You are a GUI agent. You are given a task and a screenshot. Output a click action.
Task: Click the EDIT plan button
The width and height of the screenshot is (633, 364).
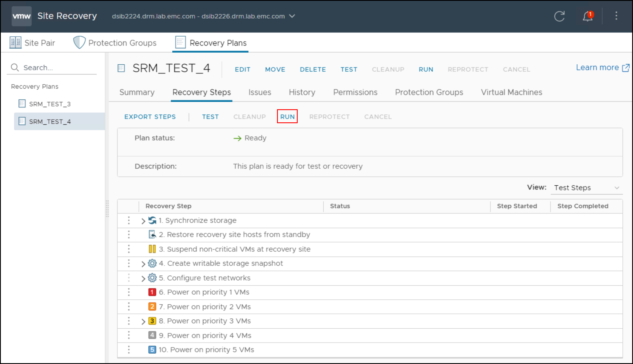242,69
